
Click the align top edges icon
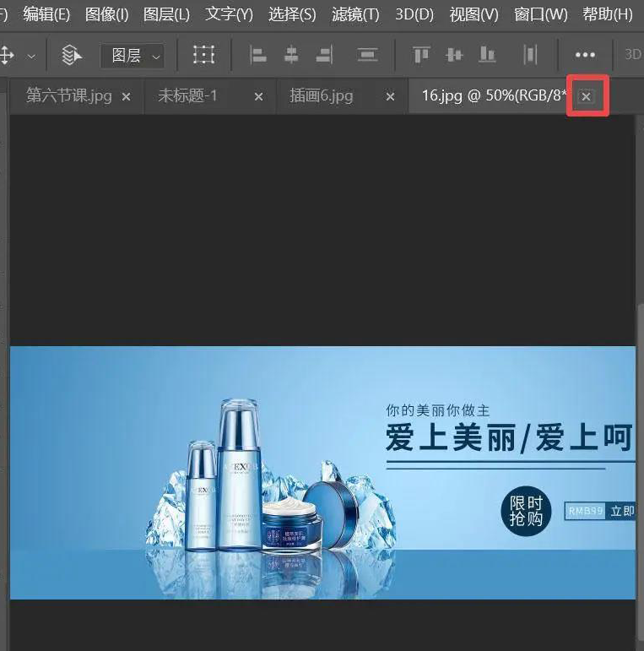(x=421, y=55)
